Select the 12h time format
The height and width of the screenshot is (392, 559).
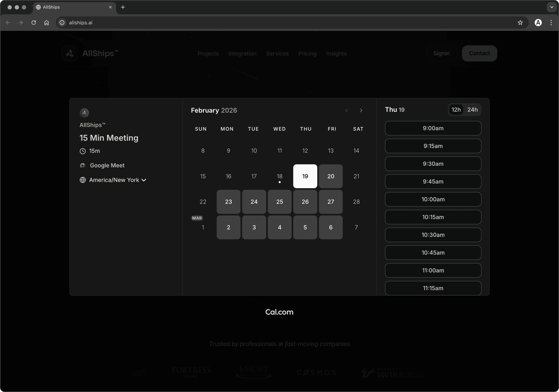[x=456, y=110]
